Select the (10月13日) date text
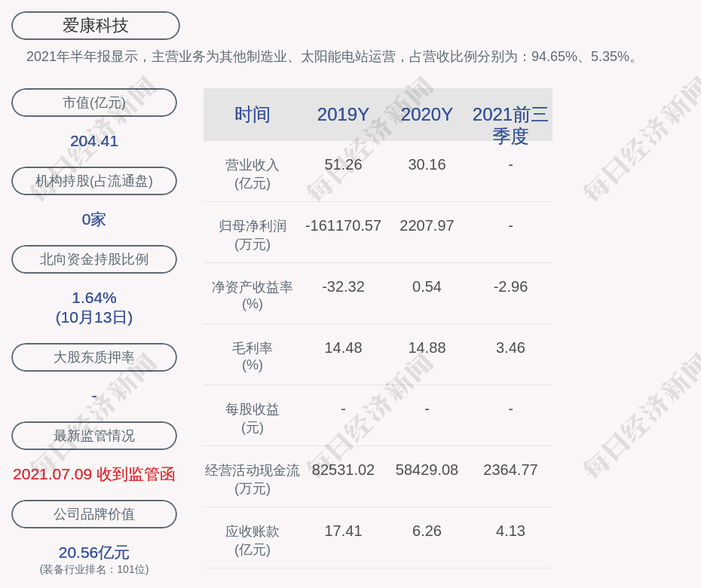This screenshot has width=701, height=588. [x=94, y=317]
